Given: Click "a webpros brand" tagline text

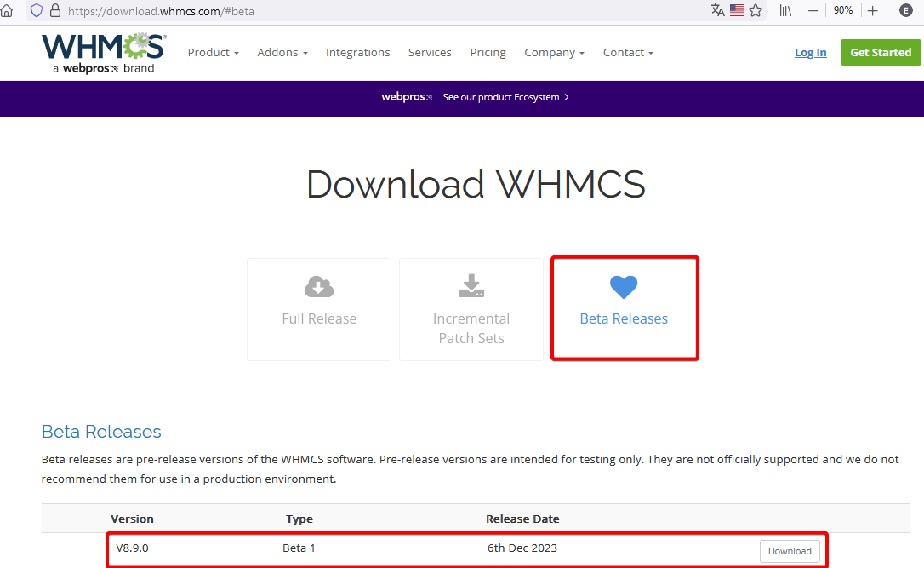Looking at the screenshot, I should point(104,68).
